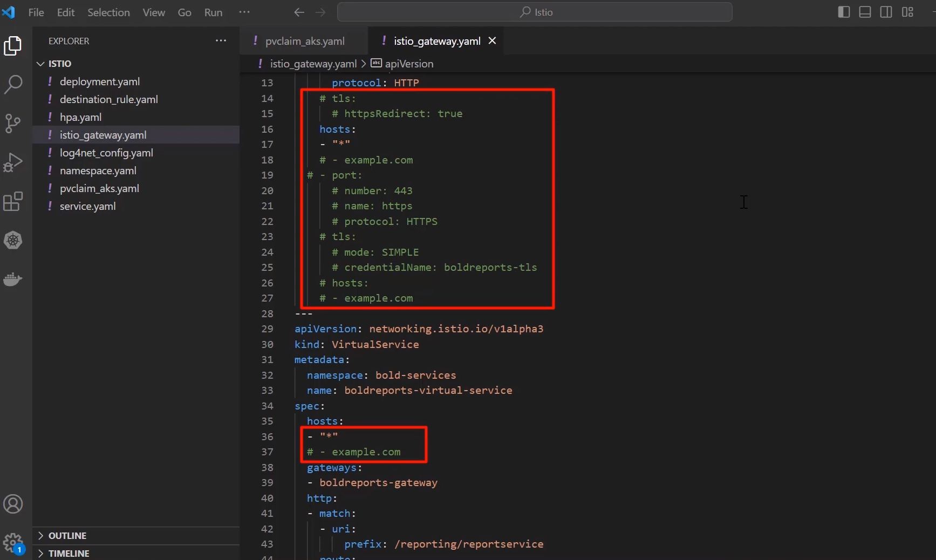Open the Customize Layout icon
The height and width of the screenshot is (560, 936).
pos(907,12)
